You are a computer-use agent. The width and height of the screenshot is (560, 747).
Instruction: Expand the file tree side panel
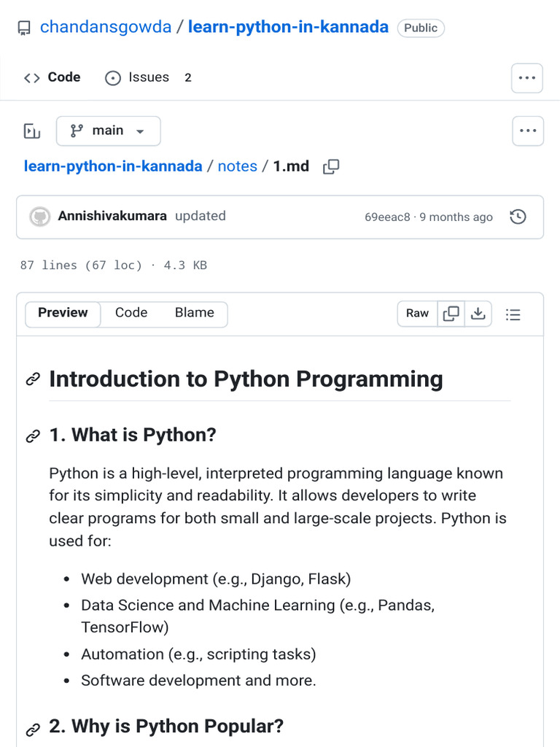pos(32,131)
